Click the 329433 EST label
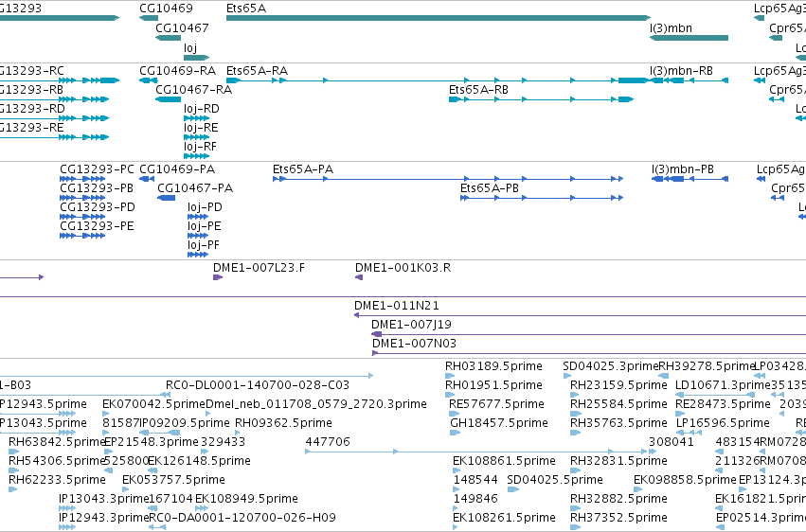806x532 pixels. 223,442
